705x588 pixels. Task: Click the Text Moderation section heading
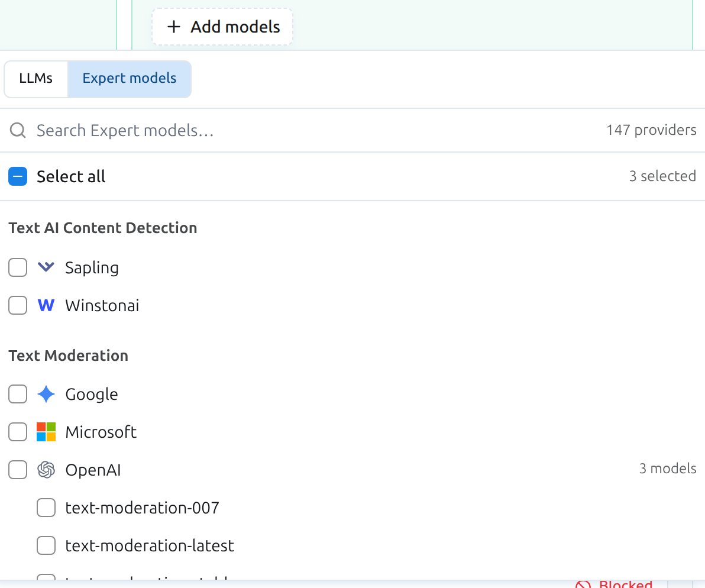tap(69, 356)
